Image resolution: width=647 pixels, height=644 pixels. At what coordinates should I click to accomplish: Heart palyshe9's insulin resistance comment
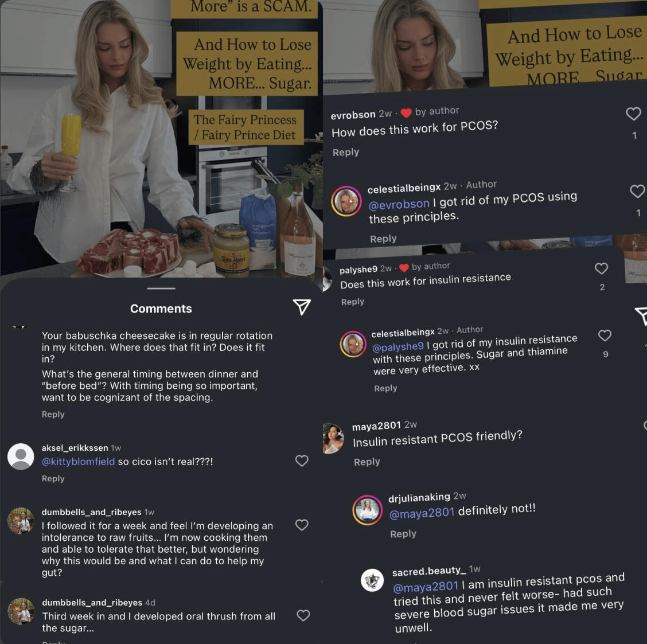601,268
